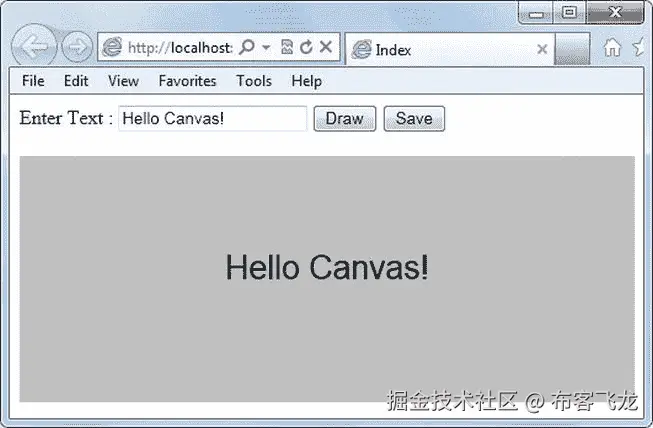Click the gray canvas with Hello Canvas!
The width and height of the screenshot is (653, 428).
(327, 279)
